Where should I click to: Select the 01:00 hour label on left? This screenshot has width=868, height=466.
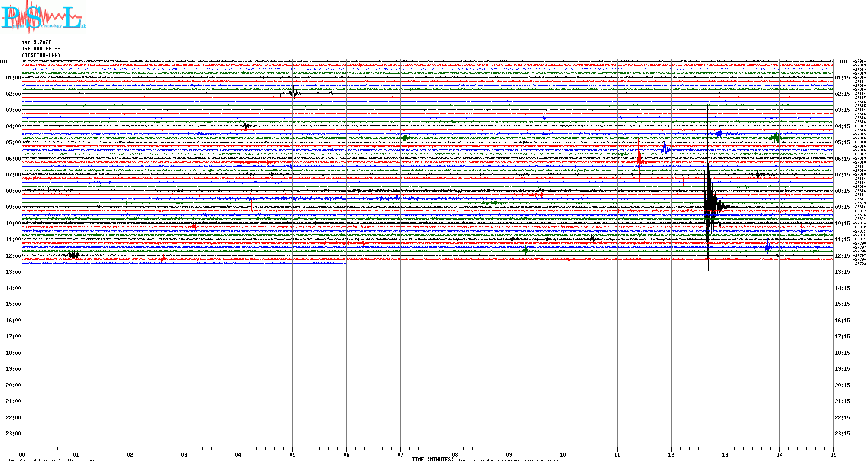pos(13,78)
